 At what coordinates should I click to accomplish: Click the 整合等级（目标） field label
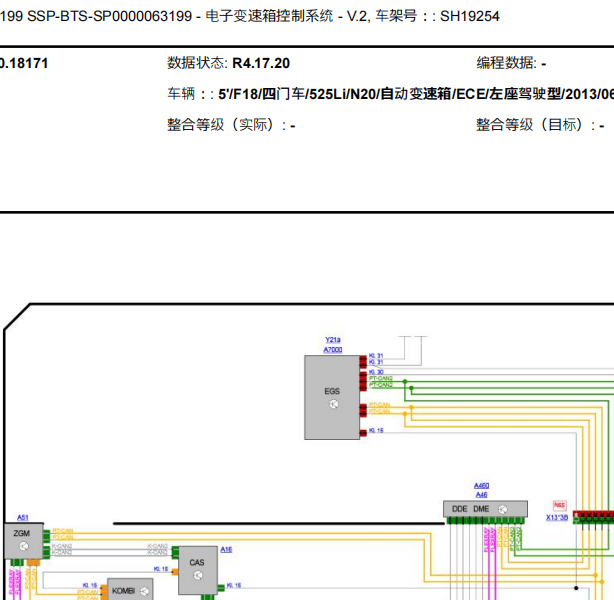point(536,125)
